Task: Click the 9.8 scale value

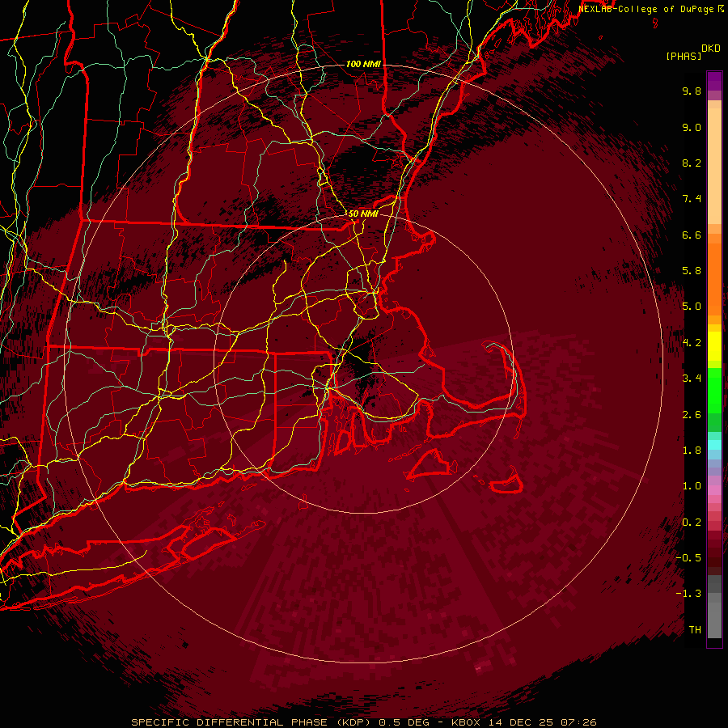Action: pyautogui.click(x=692, y=91)
